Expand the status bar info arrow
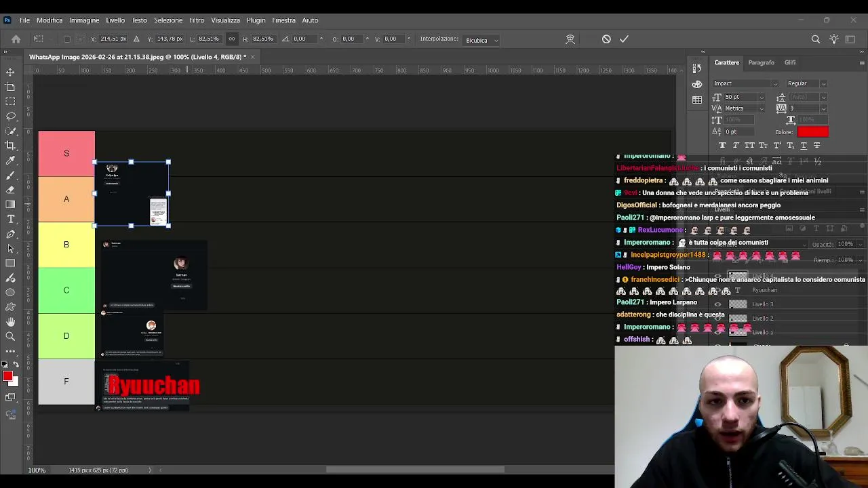This screenshot has height=488, width=868. click(150, 470)
